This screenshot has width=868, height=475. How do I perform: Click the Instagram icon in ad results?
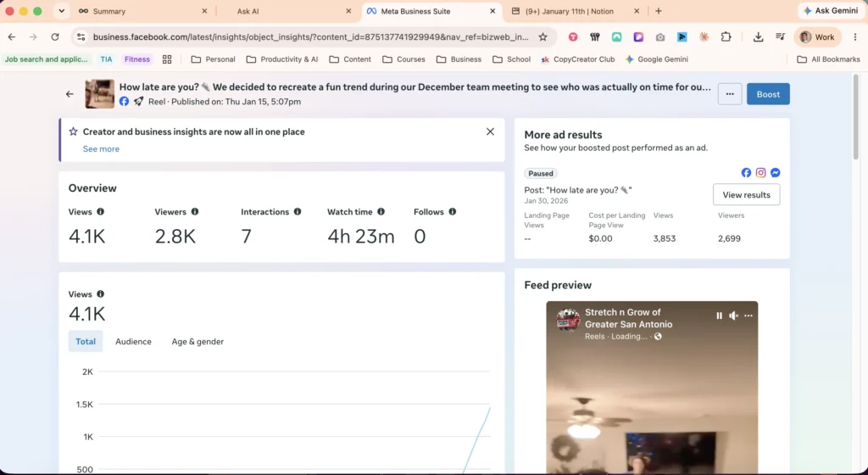(760, 173)
